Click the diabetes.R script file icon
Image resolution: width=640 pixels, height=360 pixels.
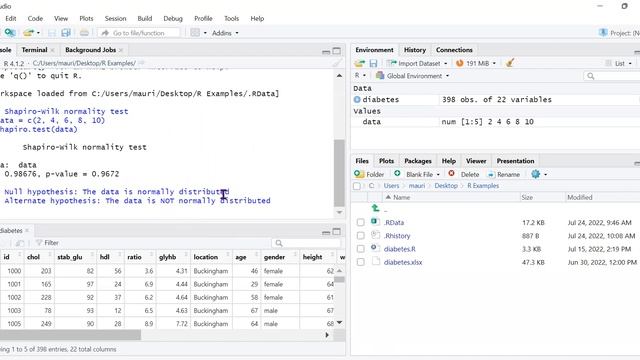[375, 248]
